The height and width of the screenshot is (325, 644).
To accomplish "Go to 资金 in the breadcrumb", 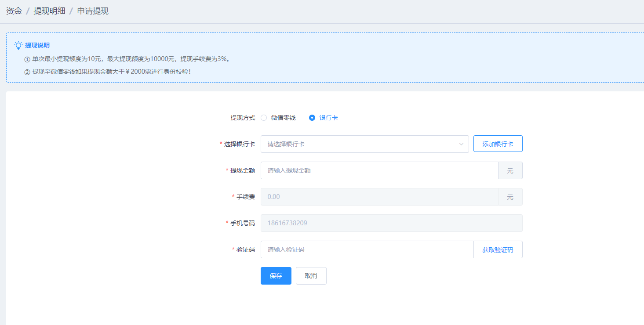I will [14, 11].
